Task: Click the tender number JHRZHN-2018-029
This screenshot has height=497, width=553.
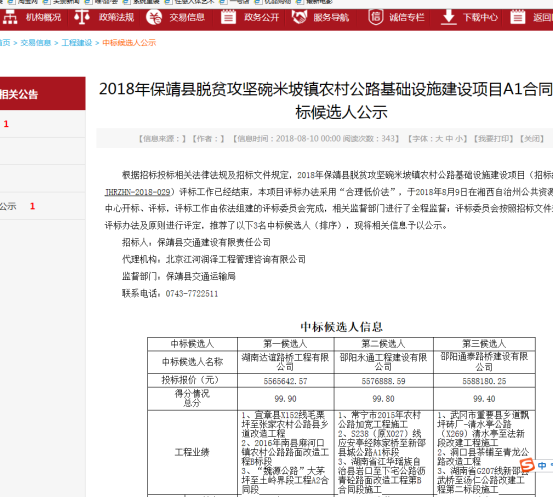Action: (138, 192)
